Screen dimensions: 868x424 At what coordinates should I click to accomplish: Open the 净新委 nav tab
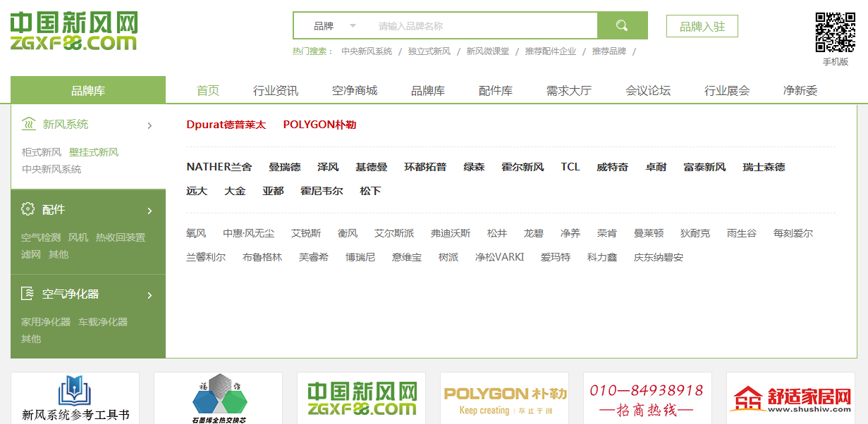800,90
